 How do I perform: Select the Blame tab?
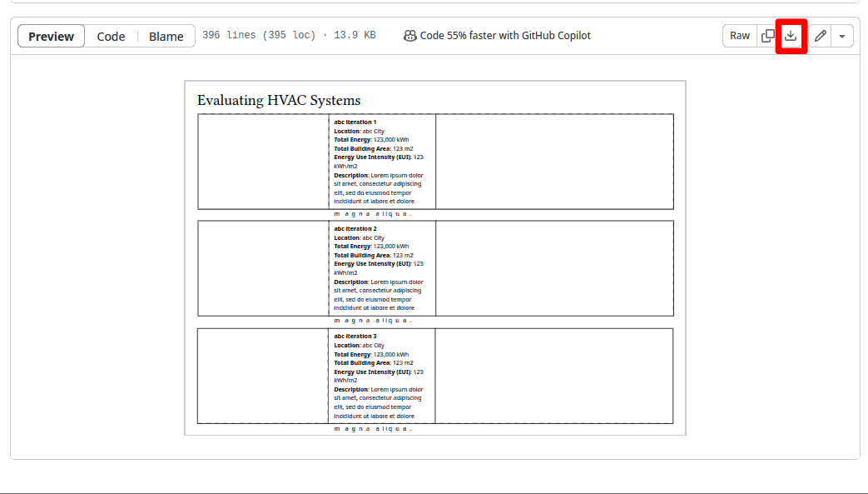click(x=166, y=36)
